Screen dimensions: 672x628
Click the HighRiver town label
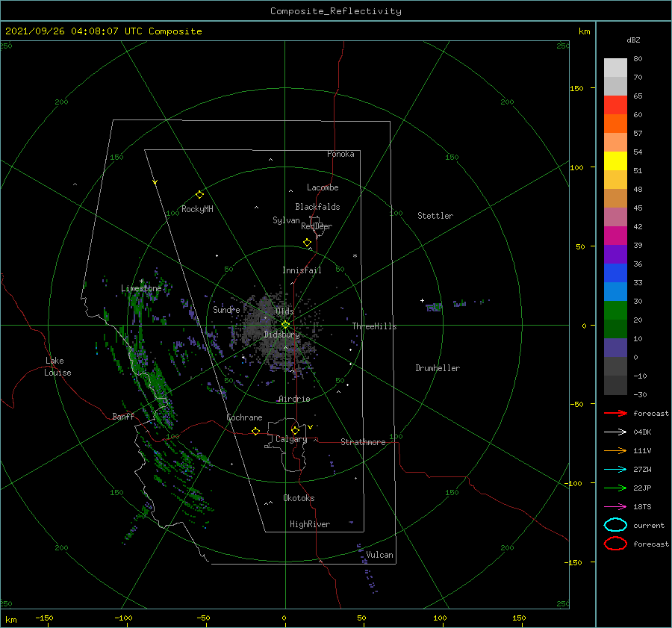click(310, 524)
